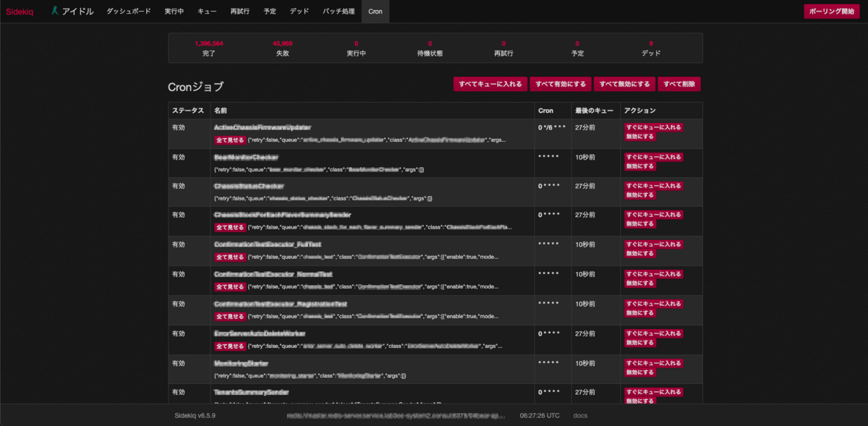The width and height of the screenshot is (868, 426).
Task: Open the ダッシュボード tab
Action: [x=129, y=12]
